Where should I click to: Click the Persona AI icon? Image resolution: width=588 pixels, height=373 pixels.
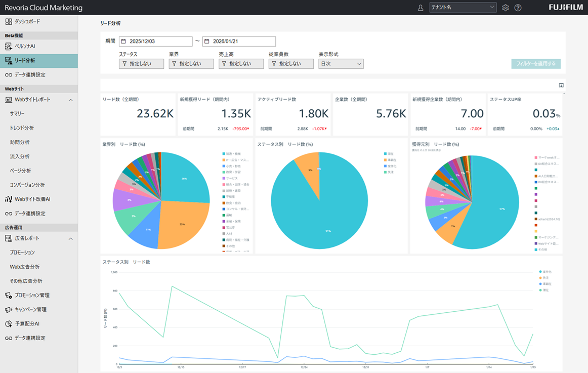coord(9,47)
